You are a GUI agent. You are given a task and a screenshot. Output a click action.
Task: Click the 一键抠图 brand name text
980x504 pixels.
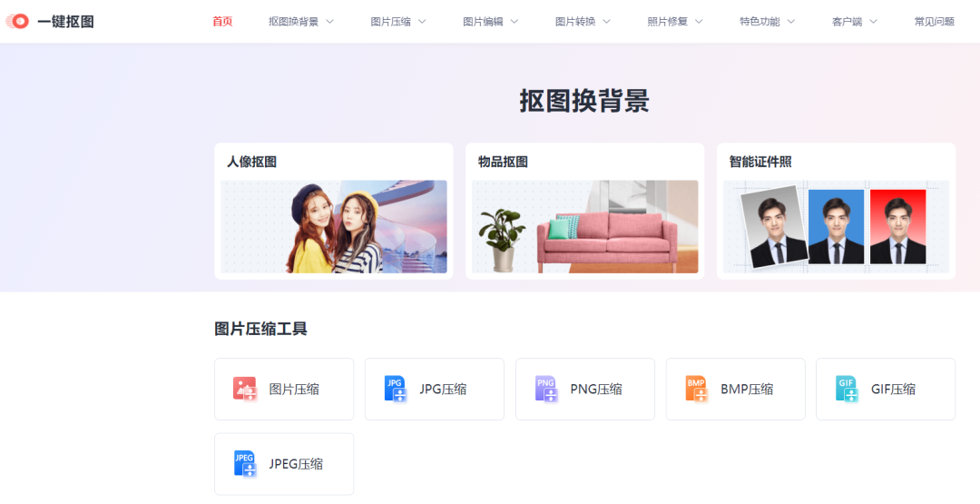(65, 22)
